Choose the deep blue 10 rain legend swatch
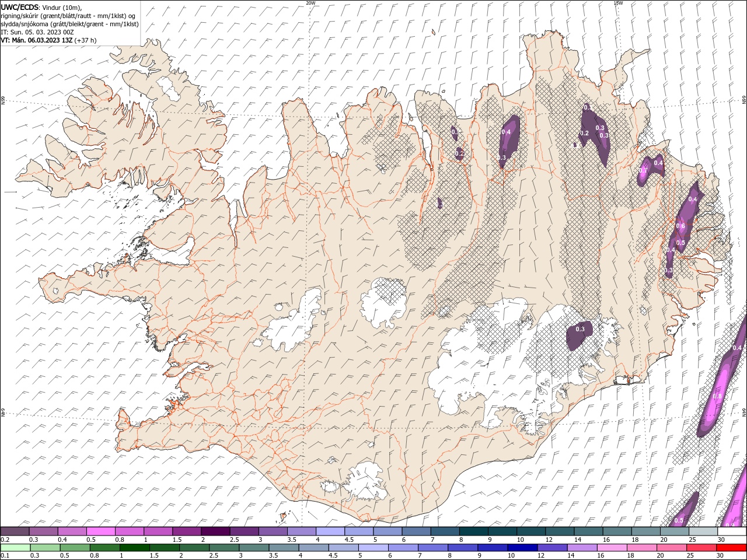 tap(522, 548)
